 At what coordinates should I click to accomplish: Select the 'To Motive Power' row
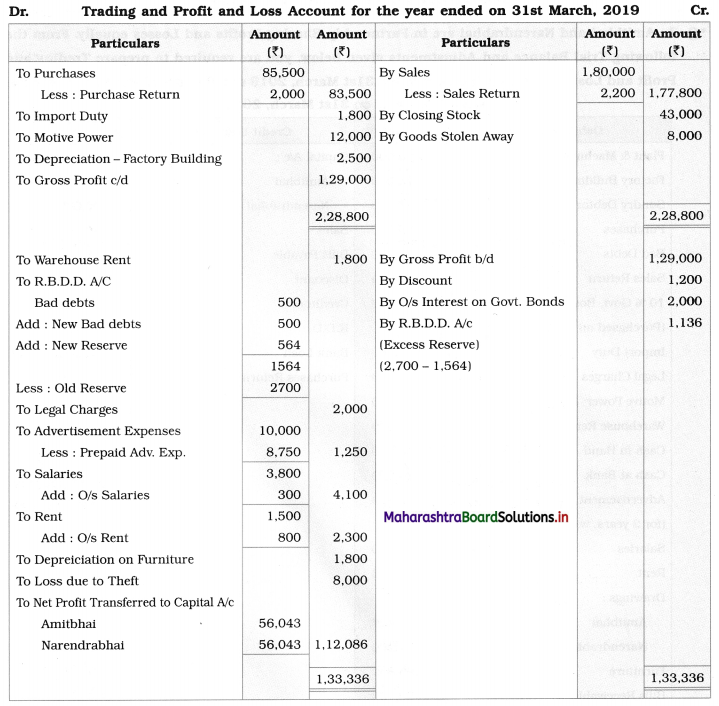click(64, 138)
